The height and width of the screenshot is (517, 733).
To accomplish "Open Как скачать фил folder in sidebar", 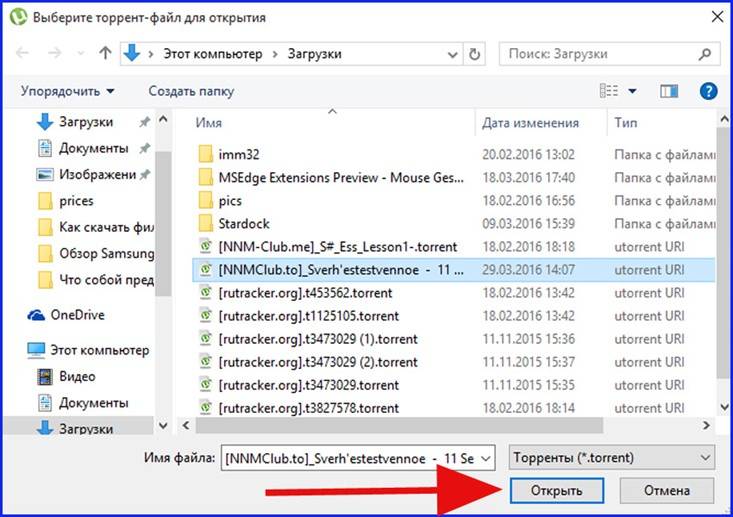I will 95,228.
